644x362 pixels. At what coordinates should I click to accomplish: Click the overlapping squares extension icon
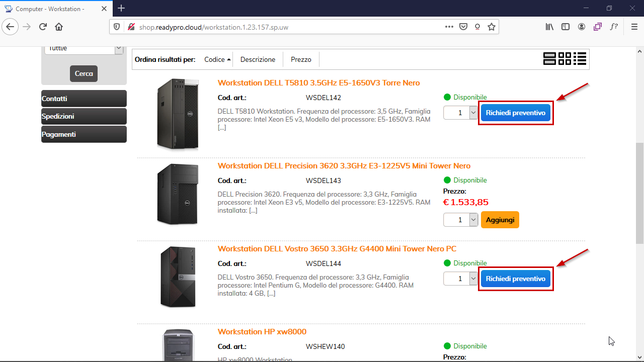[x=598, y=27]
